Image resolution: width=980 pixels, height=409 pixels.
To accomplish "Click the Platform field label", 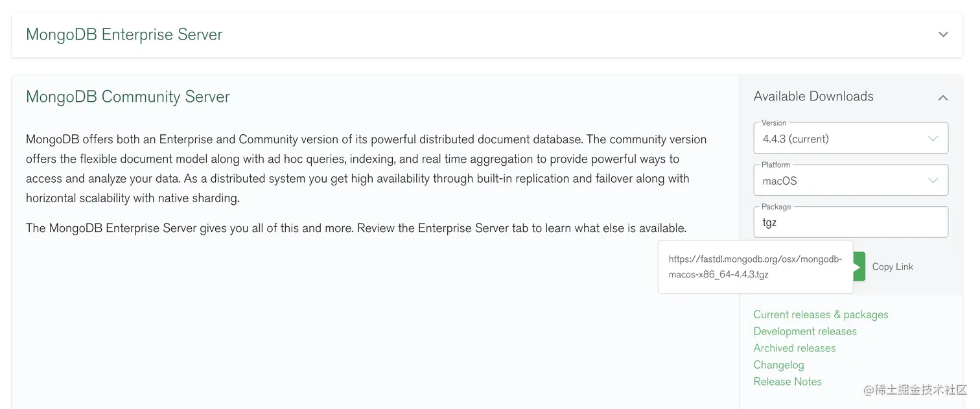I will click(776, 165).
